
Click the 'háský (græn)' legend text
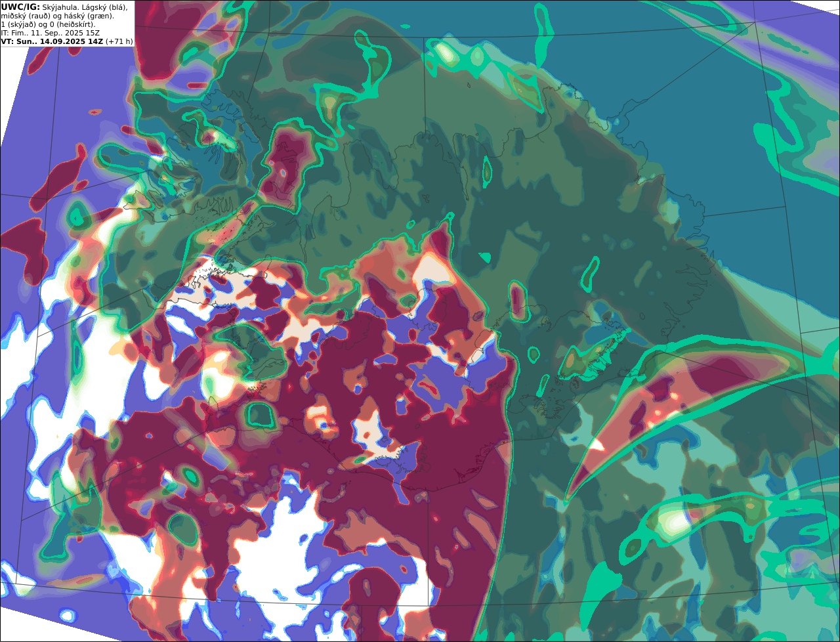(x=89, y=16)
